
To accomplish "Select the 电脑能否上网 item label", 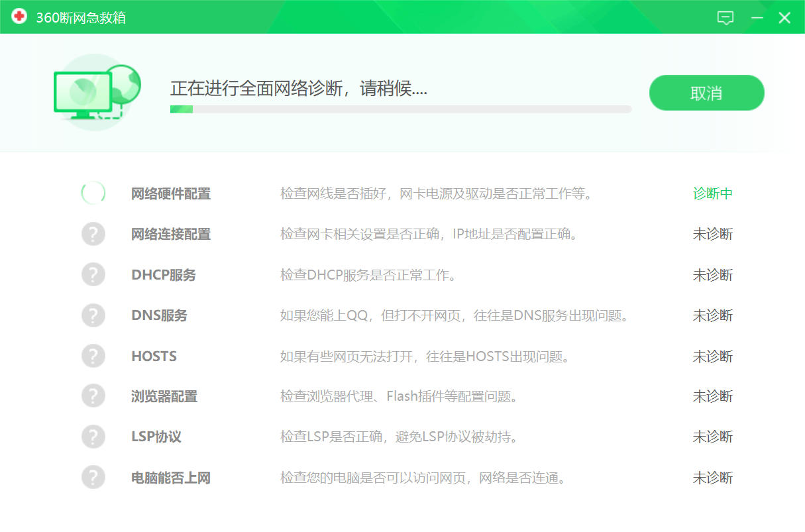I will point(171,478).
